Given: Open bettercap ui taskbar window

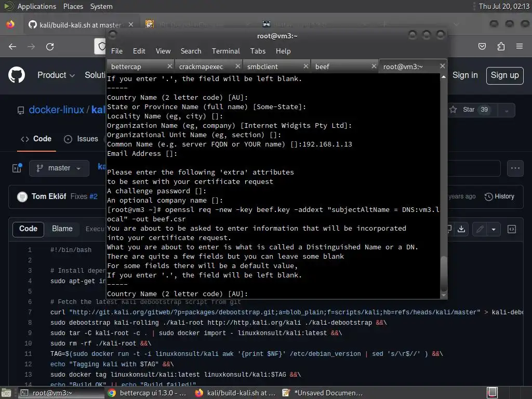Looking at the screenshot, I should tap(147, 393).
